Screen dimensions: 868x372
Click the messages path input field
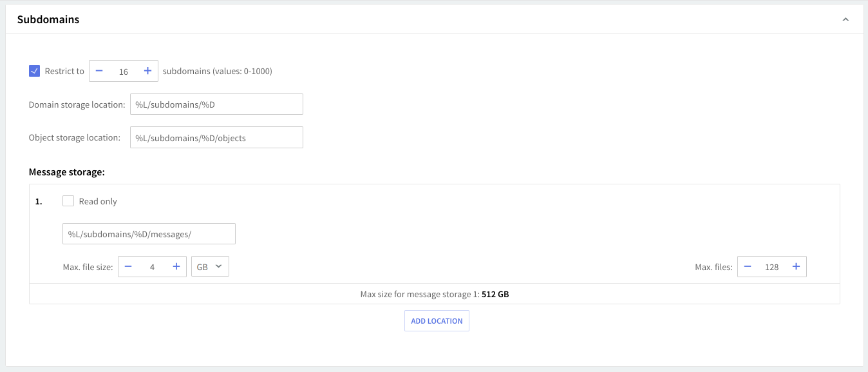(x=149, y=234)
